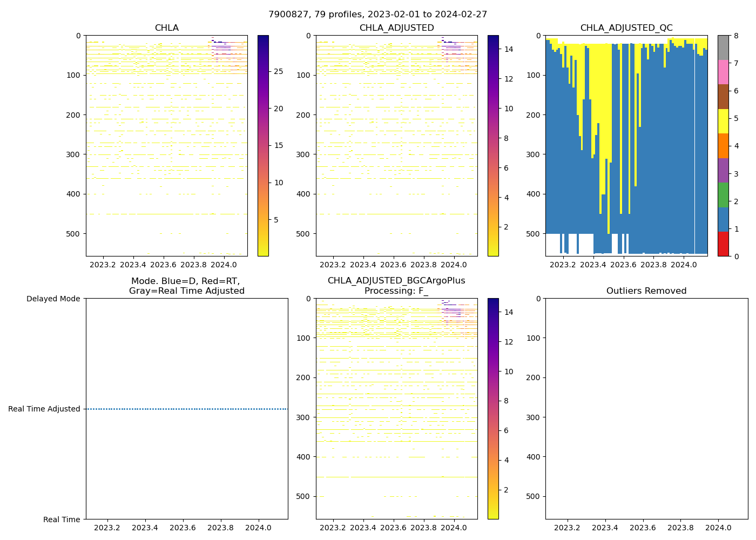Select the CHLA_ADJUSTED plot title
Image resolution: width=756 pixels, height=540 pixels.
pyautogui.click(x=396, y=28)
